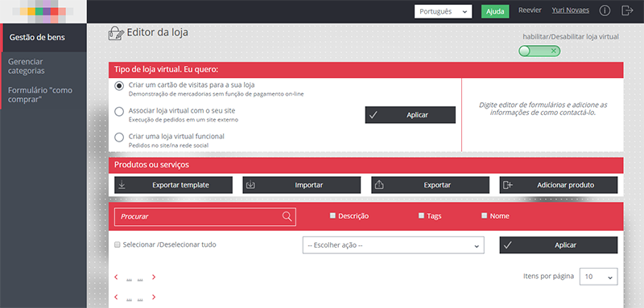644x308 pixels.
Task: Click the first pagination left arrow
Action: 116,277
